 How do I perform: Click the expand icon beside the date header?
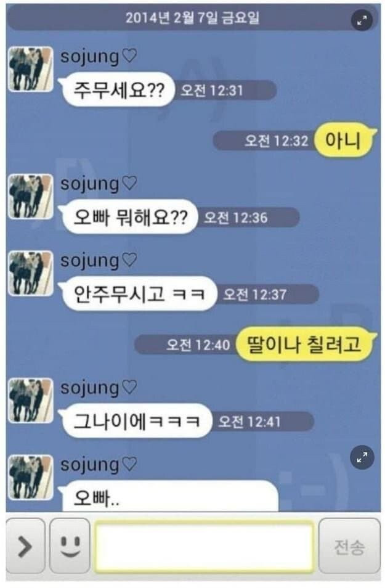click(362, 20)
